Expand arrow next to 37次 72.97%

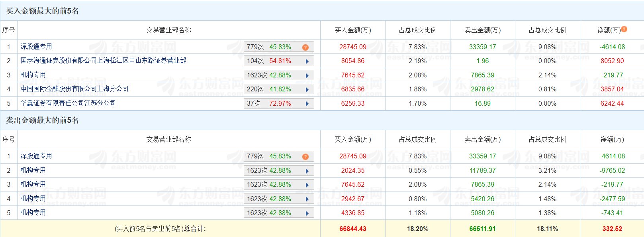[307, 104]
